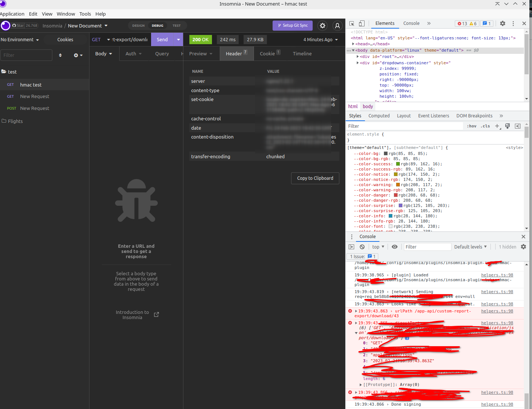
Task: Open the Cookies manager
Action: coord(65,39)
